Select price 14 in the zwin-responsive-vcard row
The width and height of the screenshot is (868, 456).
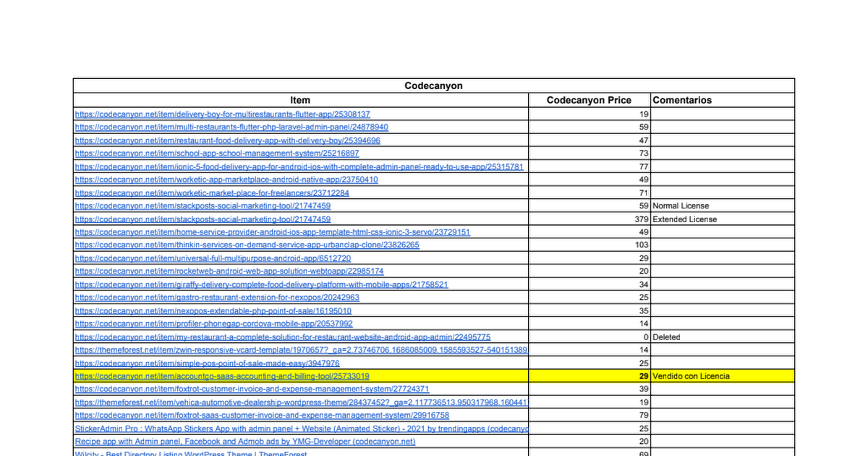[589, 350]
